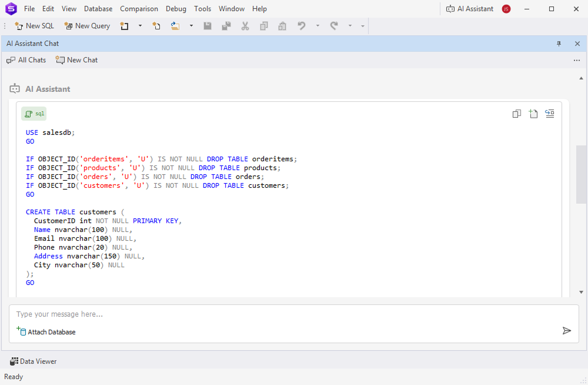The width and height of the screenshot is (588, 385).
Task: Select the Paste toolbar icon
Action: point(282,26)
